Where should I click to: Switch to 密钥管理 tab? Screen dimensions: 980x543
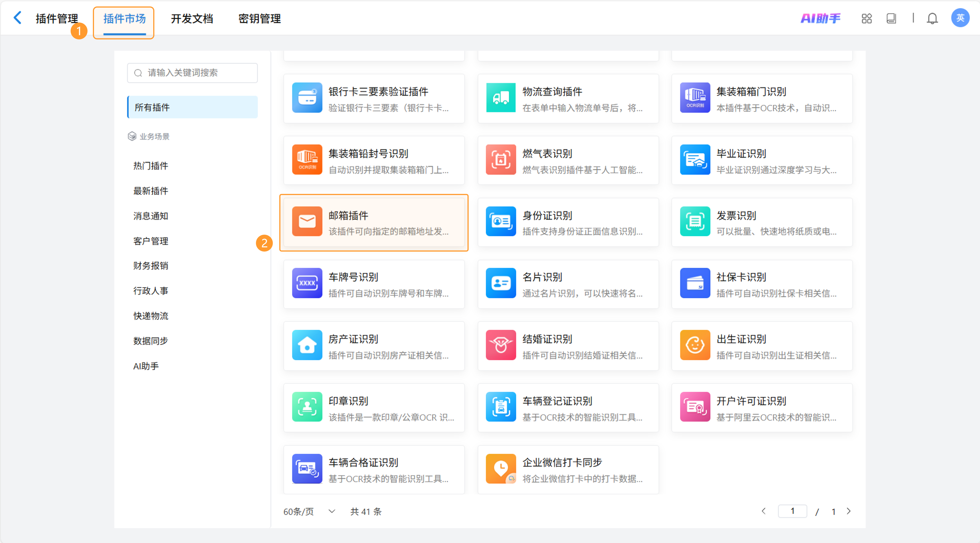click(x=259, y=19)
